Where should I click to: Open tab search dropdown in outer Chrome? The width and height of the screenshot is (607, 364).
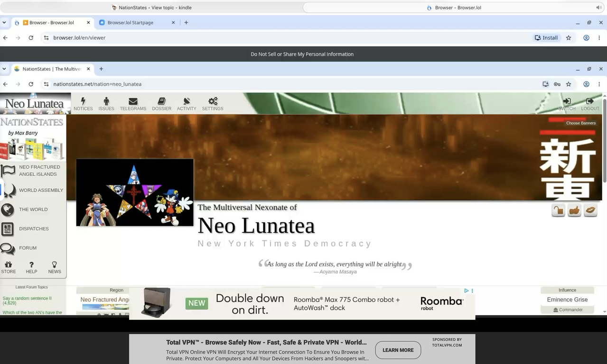pos(4,22)
